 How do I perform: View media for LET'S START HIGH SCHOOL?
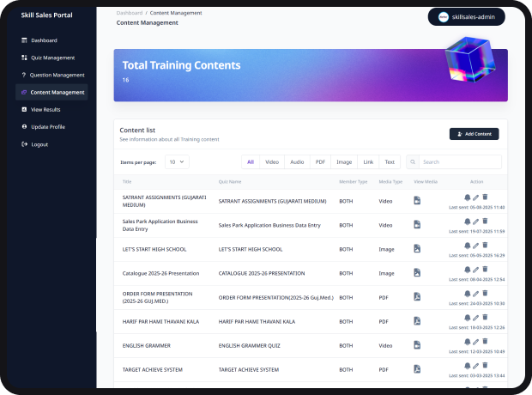tap(417, 249)
